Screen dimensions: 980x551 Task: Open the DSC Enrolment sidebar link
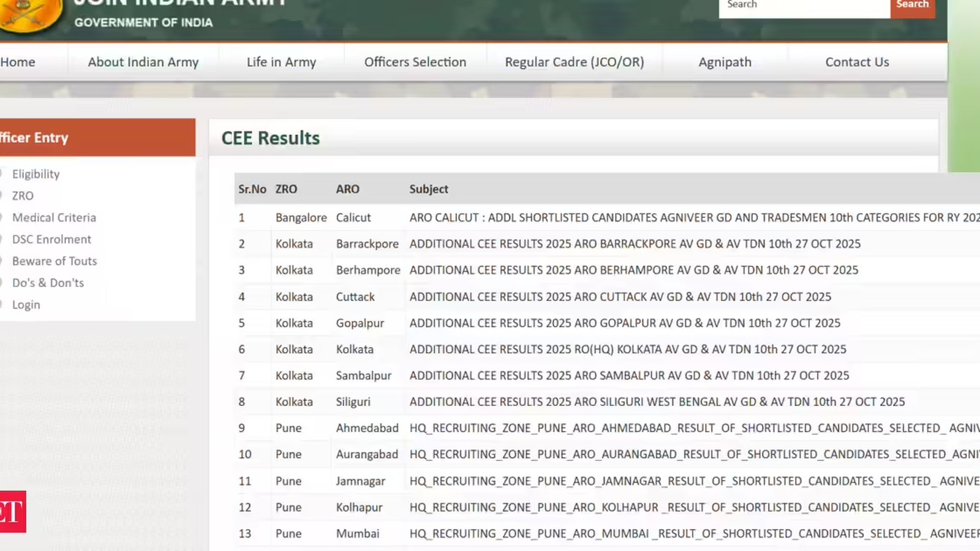click(51, 239)
